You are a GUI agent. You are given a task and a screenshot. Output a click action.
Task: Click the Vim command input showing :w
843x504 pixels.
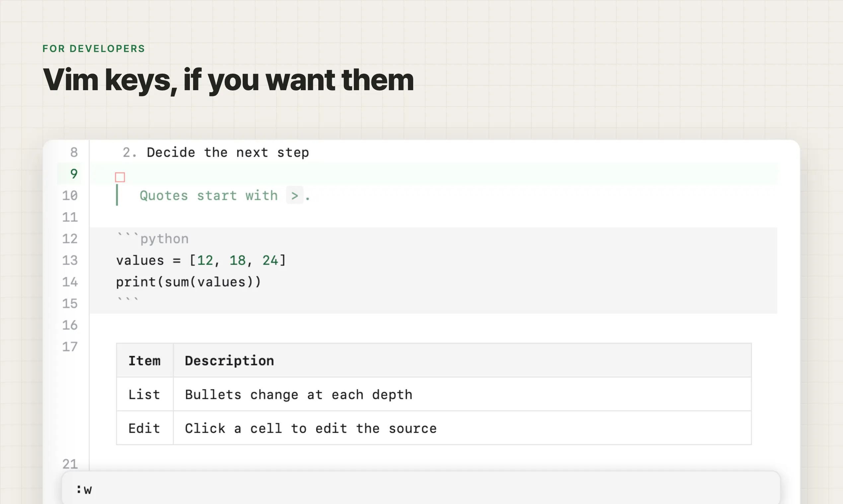(421, 489)
